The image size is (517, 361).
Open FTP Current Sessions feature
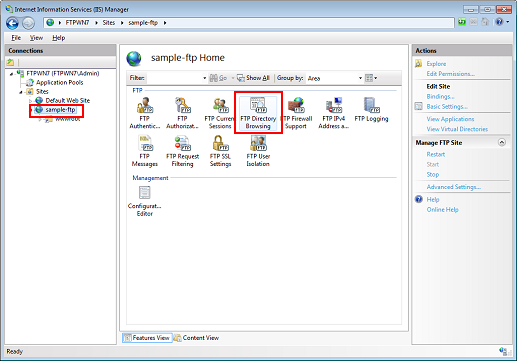point(220,113)
